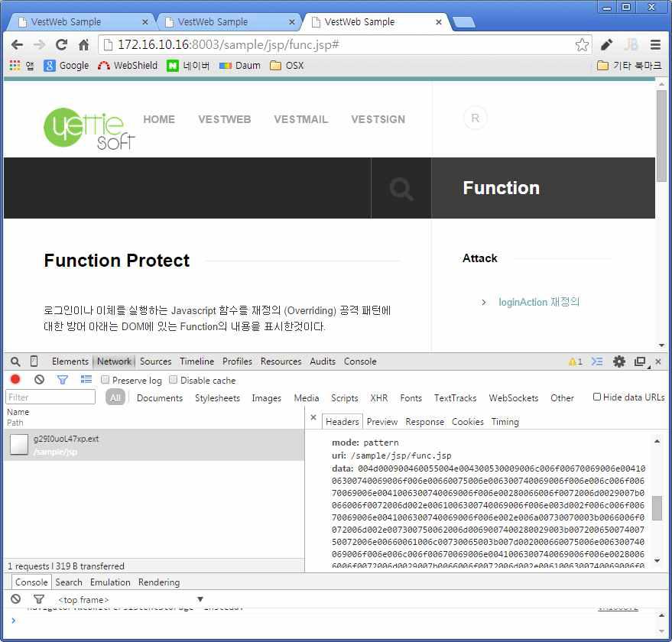Open the <top frame> context dropdown
The height and width of the screenshot is (642, 672).
click(x=82, y=599)
